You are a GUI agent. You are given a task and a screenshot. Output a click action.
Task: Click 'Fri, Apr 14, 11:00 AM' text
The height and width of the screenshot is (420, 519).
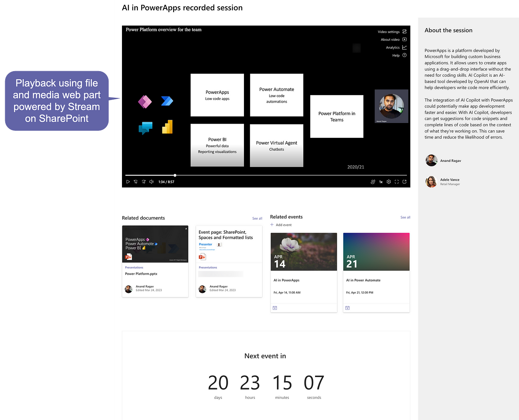(x=287, y=293)
